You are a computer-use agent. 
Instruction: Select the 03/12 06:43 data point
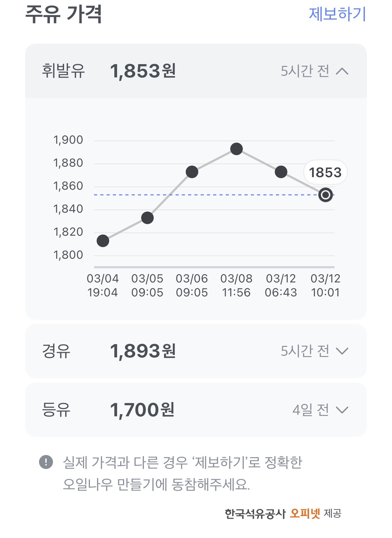(x=281, y=172)
